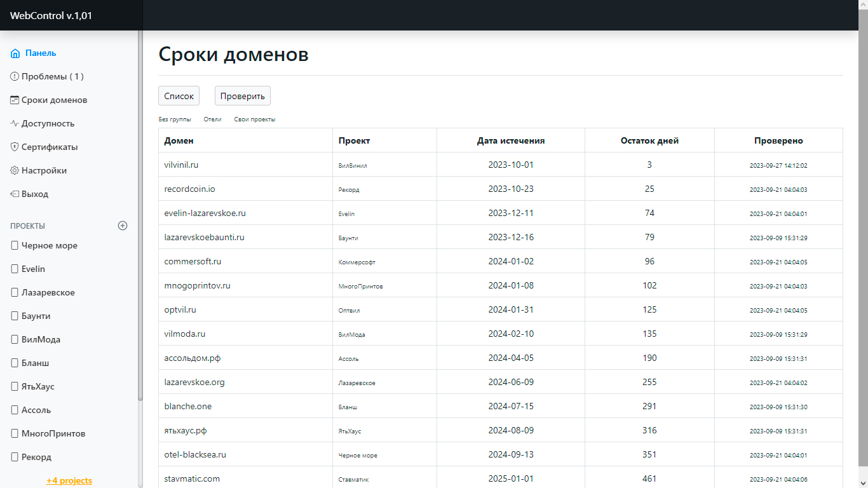Click the shield icon beside Сертификаты
Image resolution: width=868 pixels, height=488 pixels.
pos(15,147)
